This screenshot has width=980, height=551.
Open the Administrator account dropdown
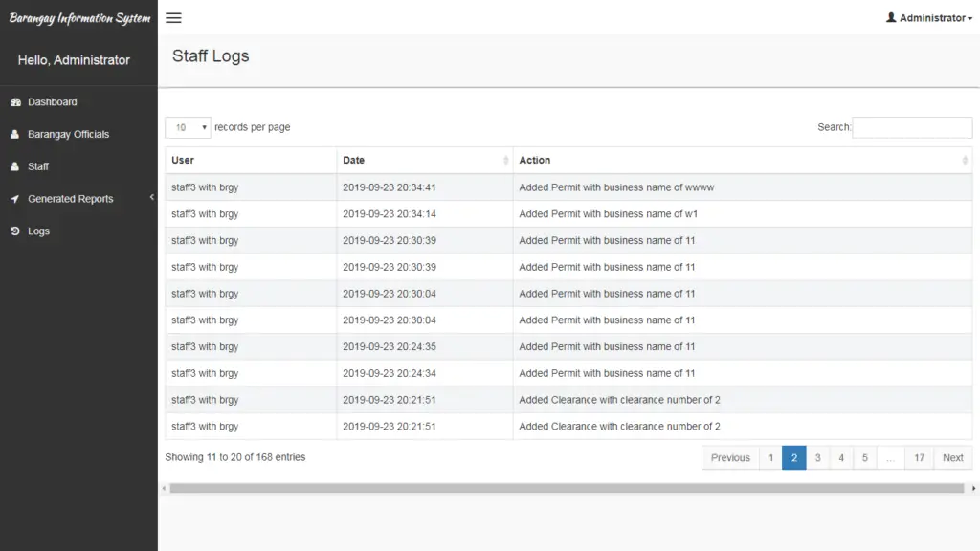[x=928, y=17]
